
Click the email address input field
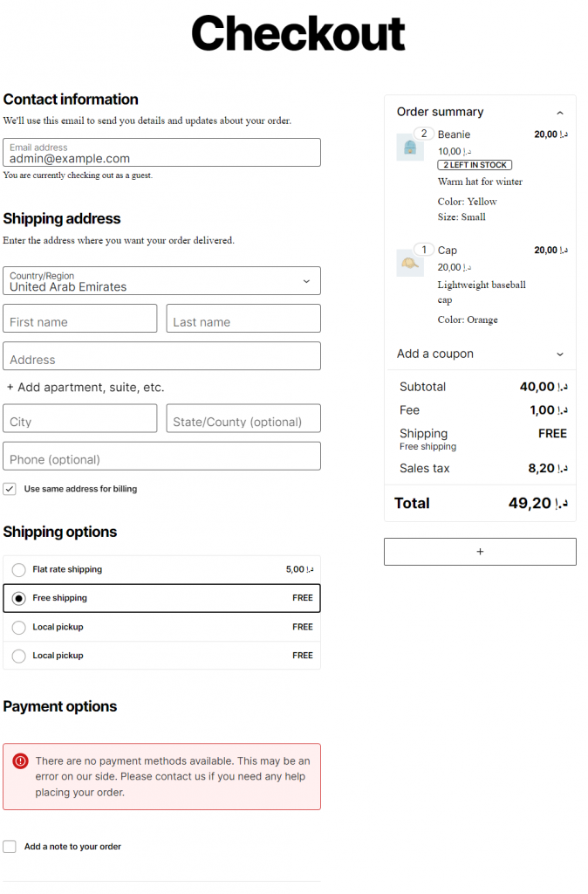[x=161, y=155]
